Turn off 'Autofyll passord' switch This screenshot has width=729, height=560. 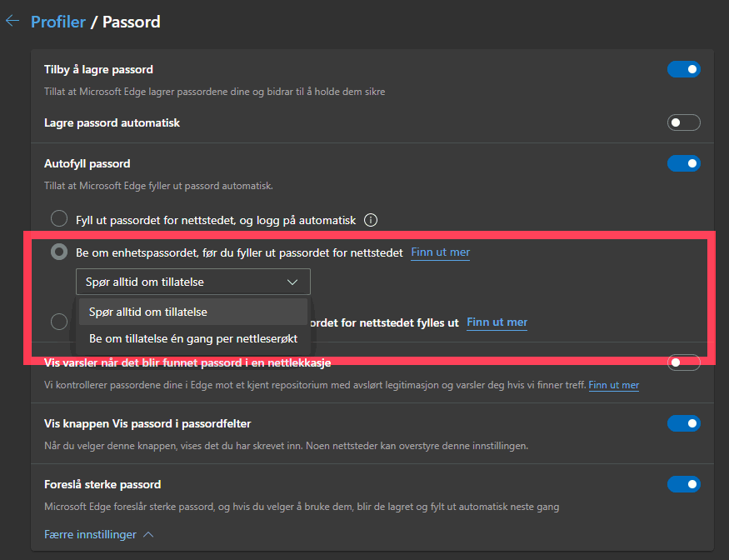(x=683, y=163)
